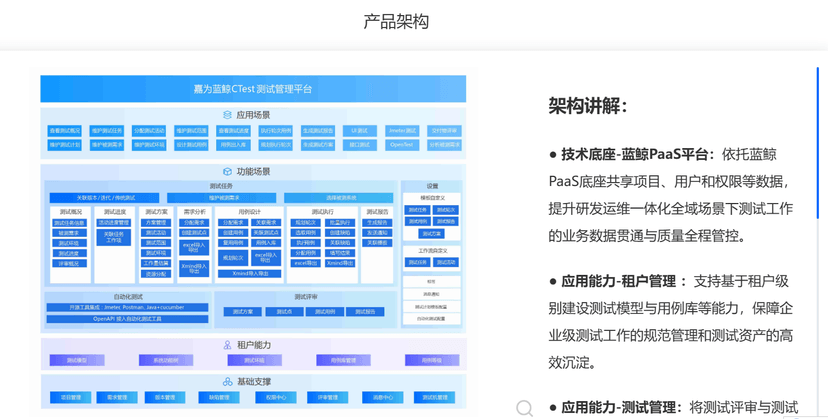This screenshot has width=828, height=419.
Task: Click the 需求管理 box in 基础支撑
Action: [x=117, y=397]
